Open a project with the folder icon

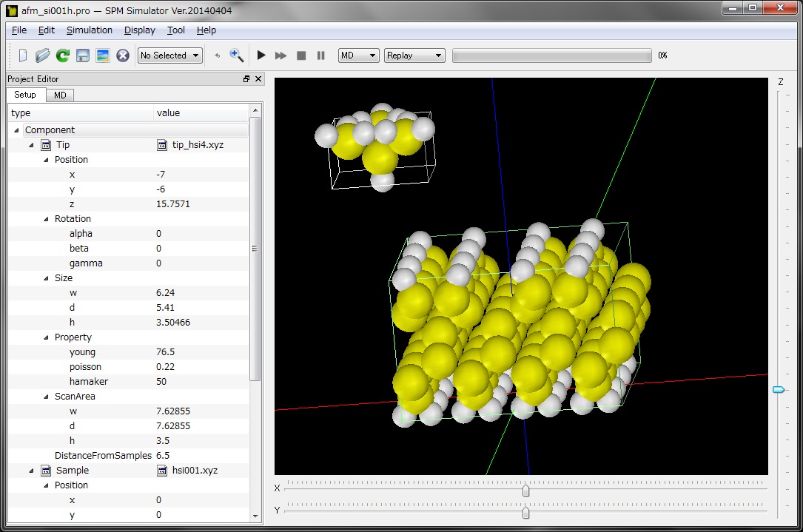(43, 55)
